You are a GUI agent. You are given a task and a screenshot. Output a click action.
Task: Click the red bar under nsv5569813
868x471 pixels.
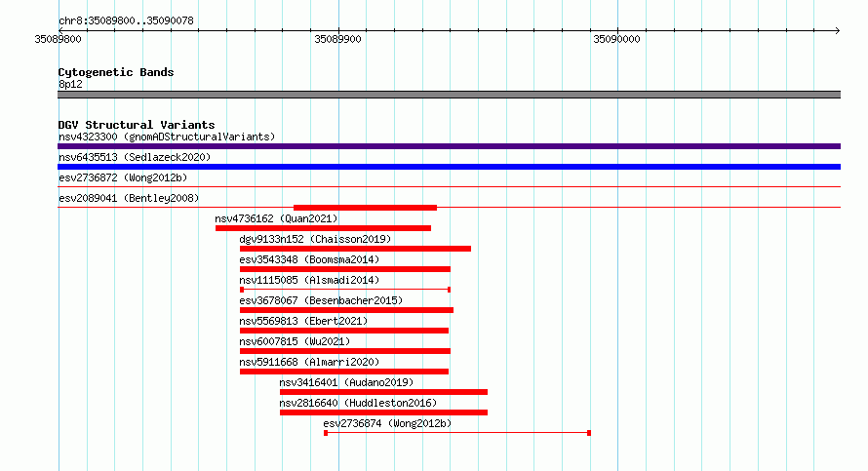coord(344,331)
